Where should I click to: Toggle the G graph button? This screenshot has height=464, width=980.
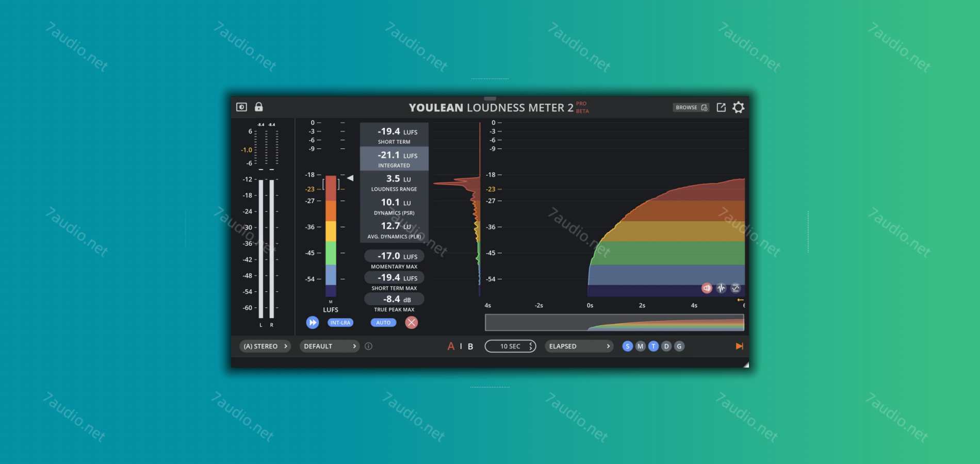click(x=679, y=346)
